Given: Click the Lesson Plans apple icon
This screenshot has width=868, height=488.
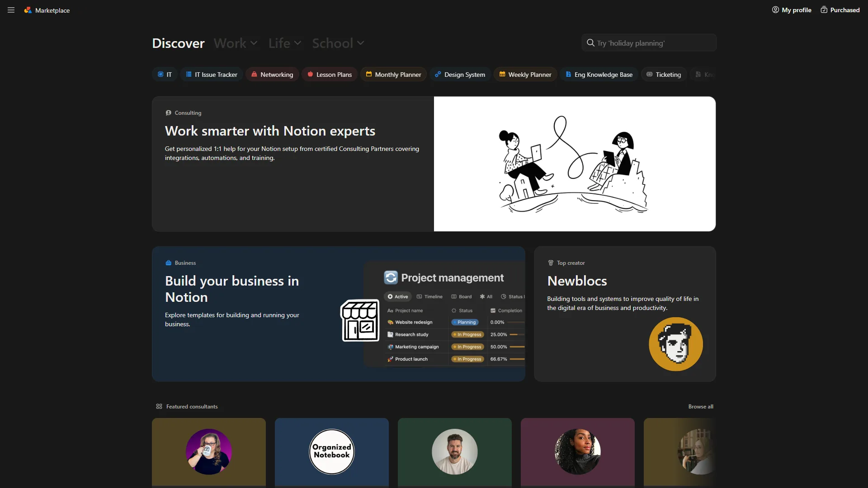Looking at the screenshot, I should (310, 75).
